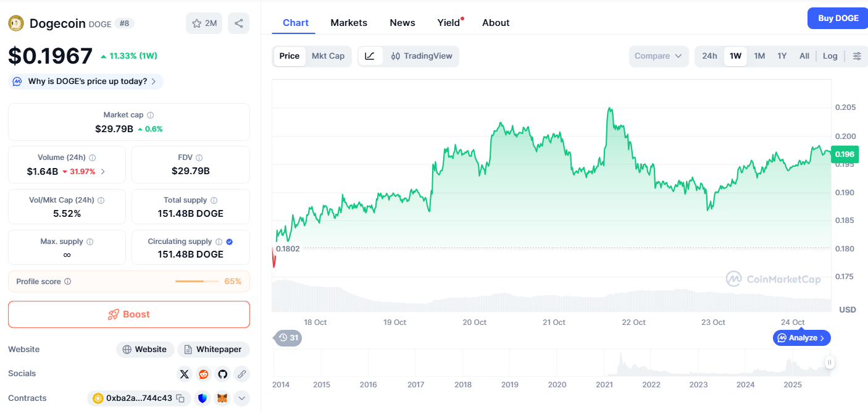Open the Compare dropdown
The image size is (868, 412).
click(658, 56)
